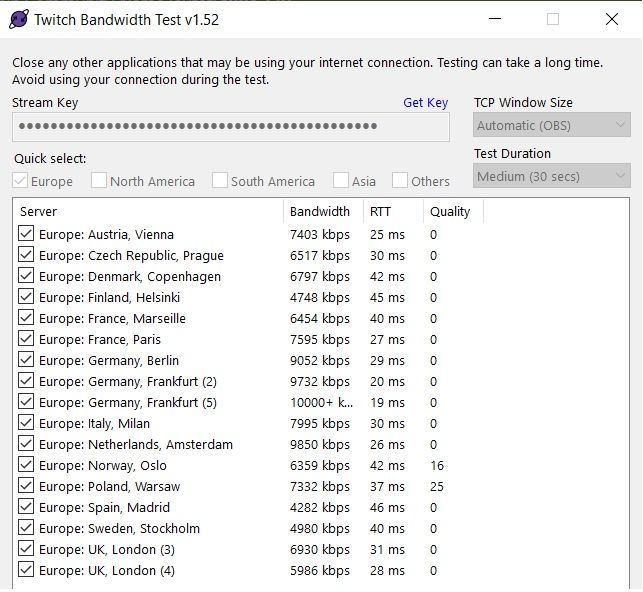The height and width of the screenshot is (592, 643).
Task: Uncheck the UK, London (3) checkbox
Action: point(26,549)
